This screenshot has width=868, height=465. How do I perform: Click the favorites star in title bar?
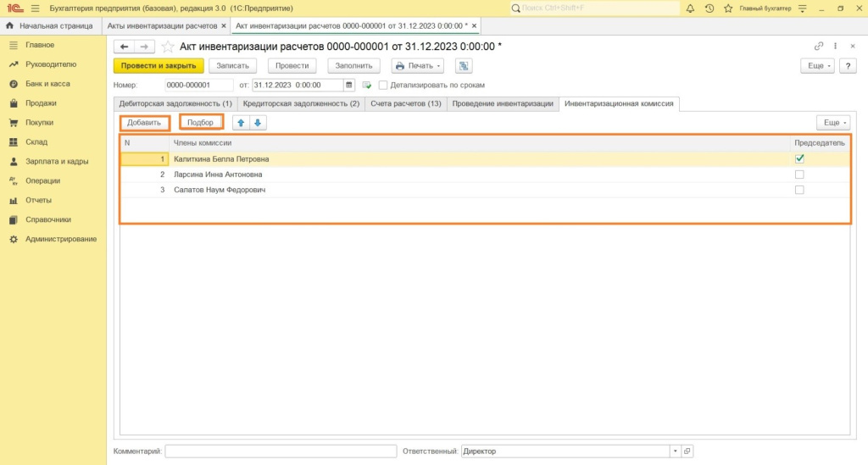coord(727,8)
